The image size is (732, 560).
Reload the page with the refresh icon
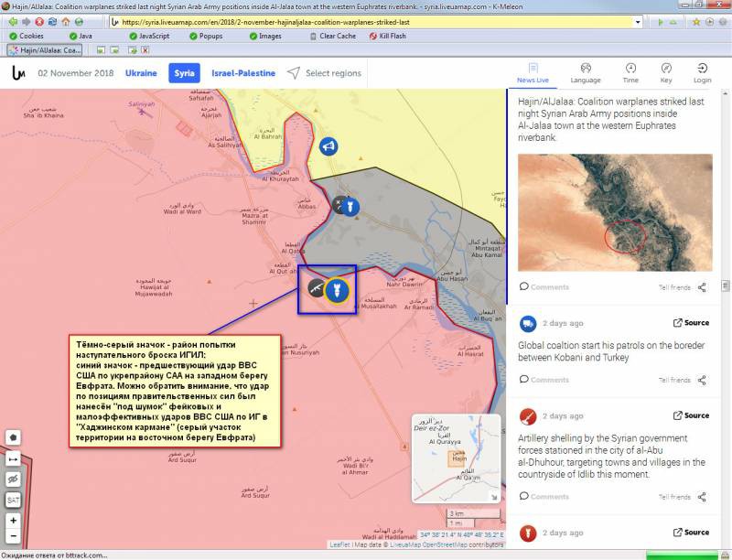(x=52, y=22)
